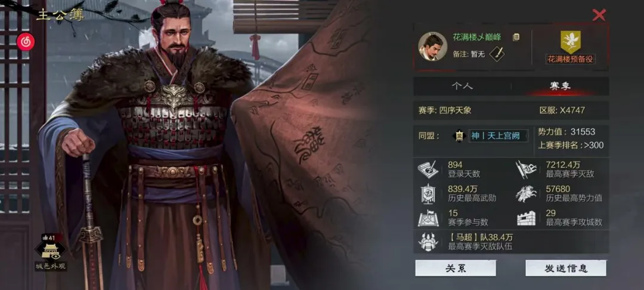Screen dimensions: 644x290
Task: Click the 最高赛季攻城数 wall icon
Action: 526,218
